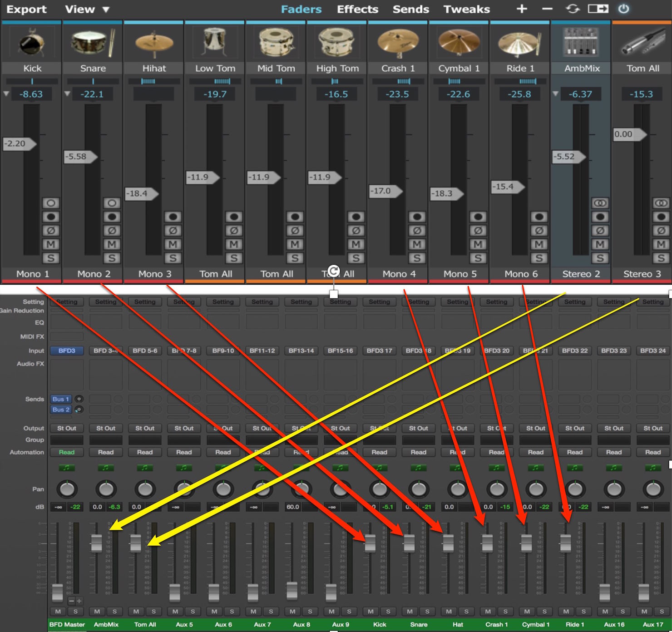Viewport: 672px width, 632px height.
Task: Click the BFD 3-4 input button
Action: coord(106,351)
